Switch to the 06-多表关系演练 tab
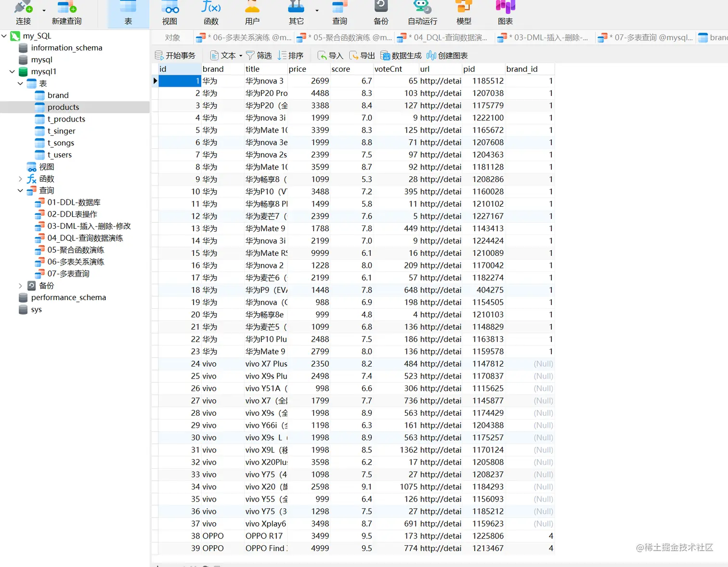The height and width of the screenshot is (567, 728). [244, 38]
